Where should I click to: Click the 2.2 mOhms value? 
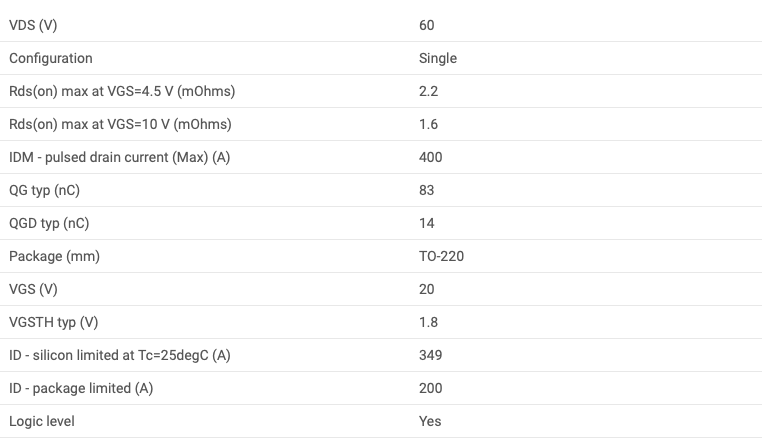click(428, 91)
